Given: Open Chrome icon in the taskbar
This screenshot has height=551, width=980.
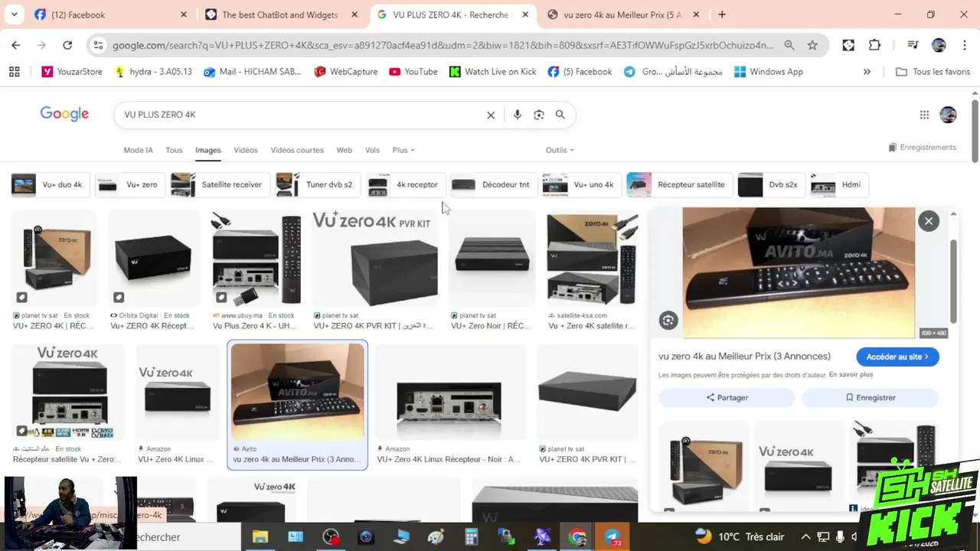Looking at the screenshot, I should pyautogui.click(x=578, y=537).
